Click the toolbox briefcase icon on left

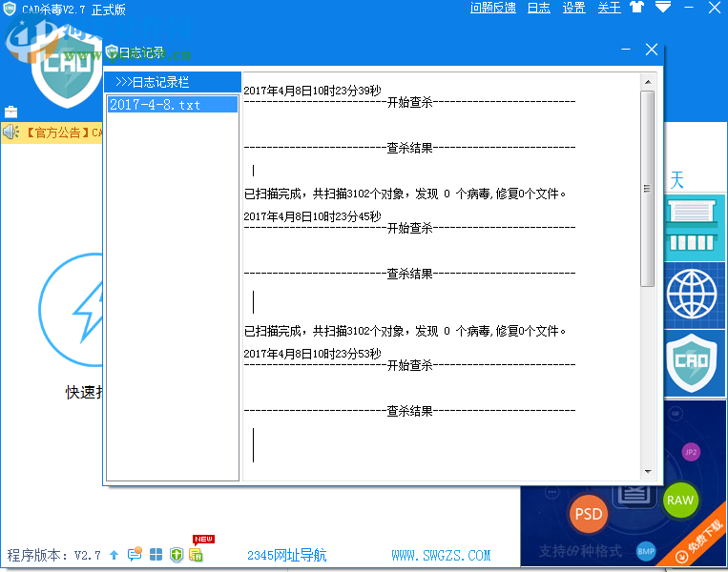tap(10, 112)
